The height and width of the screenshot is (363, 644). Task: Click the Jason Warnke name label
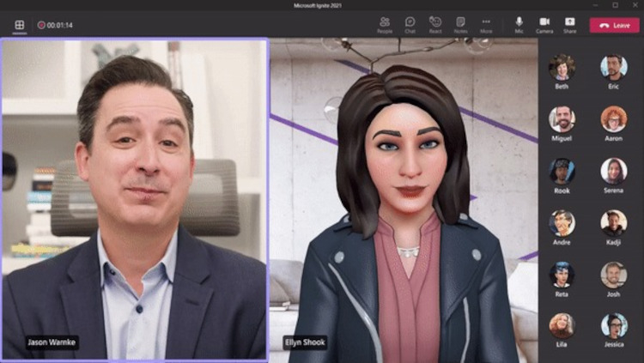point(52,342)
